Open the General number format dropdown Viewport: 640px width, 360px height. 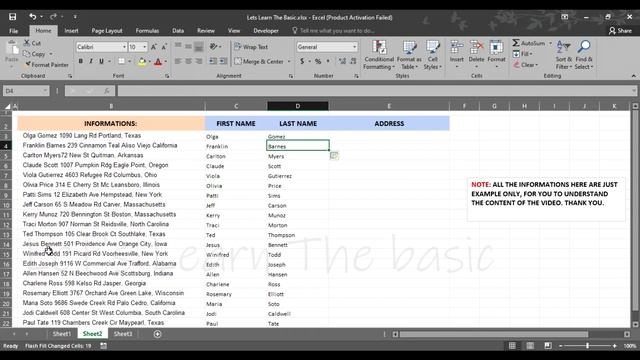pyautogui.click(x=354, y=47)
